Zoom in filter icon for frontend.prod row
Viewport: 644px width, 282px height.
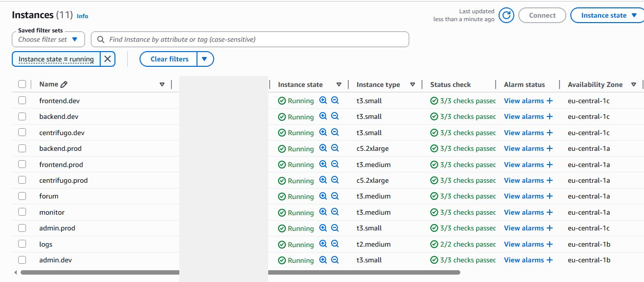coord(323,164)
